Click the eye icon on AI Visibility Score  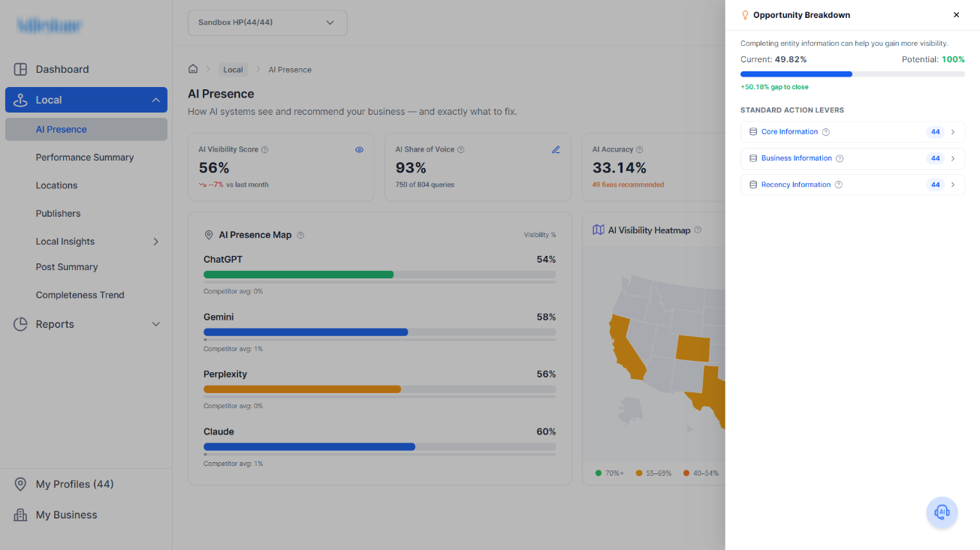(359, 149)
